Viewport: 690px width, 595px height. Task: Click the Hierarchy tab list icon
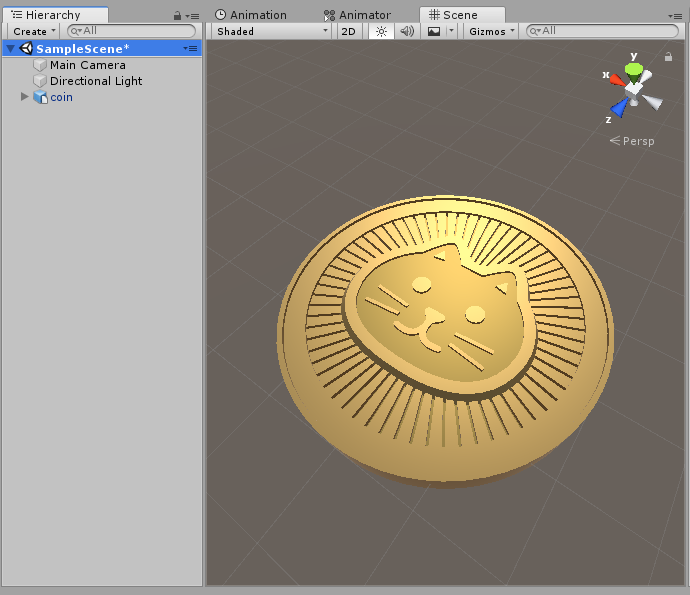point(17,15)
